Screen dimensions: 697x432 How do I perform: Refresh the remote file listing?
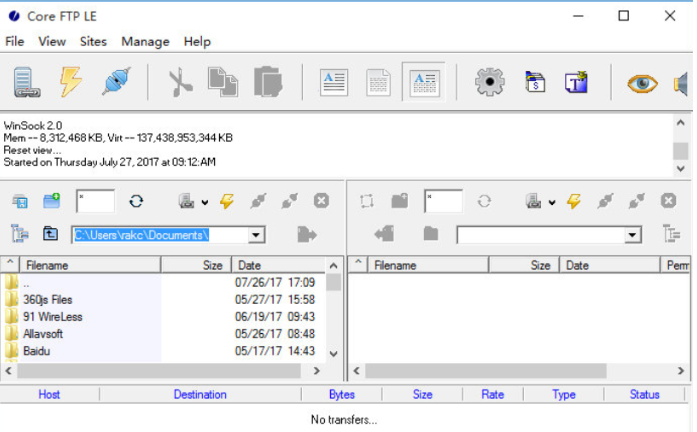(484, 201)
